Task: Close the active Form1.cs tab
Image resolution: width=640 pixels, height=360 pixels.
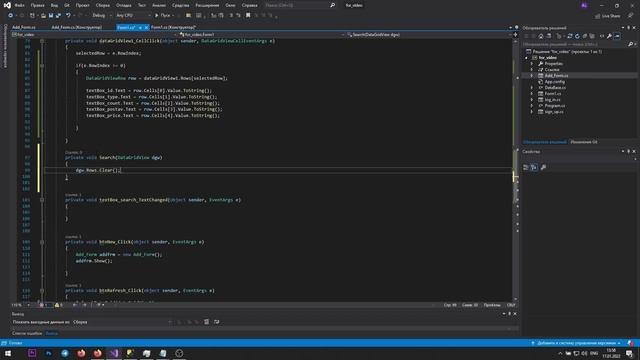Action: (146, 27)
